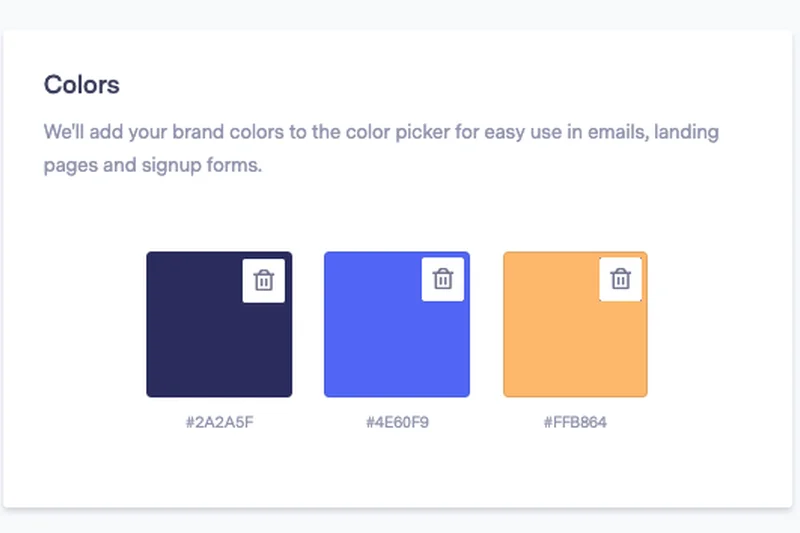Click the words "easy use" in description

point(505,132)
